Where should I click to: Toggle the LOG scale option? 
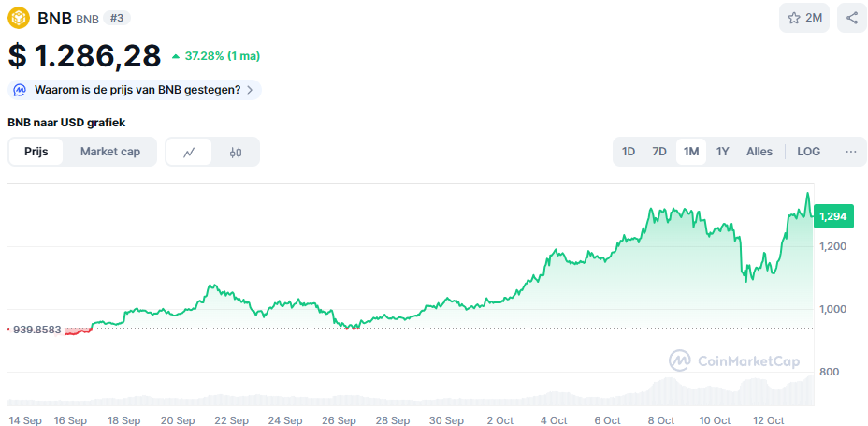(x=808, y=152)
